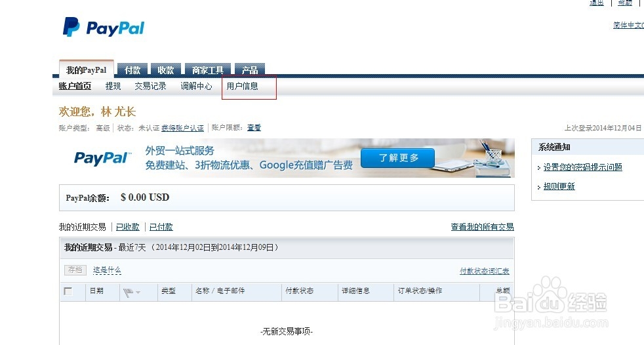644x345 pixels.
Task: Click -无新交易事项- message text
Action: tap(287, 331)
